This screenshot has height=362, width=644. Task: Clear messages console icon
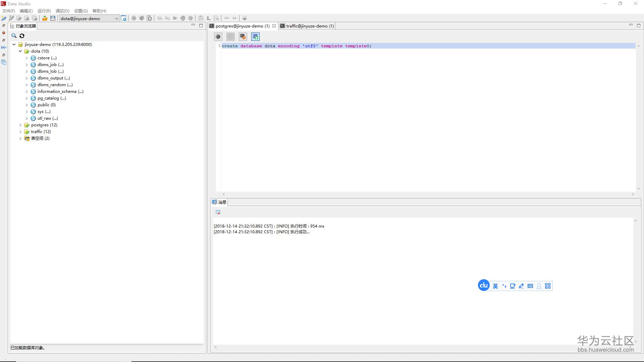point(218,213)
